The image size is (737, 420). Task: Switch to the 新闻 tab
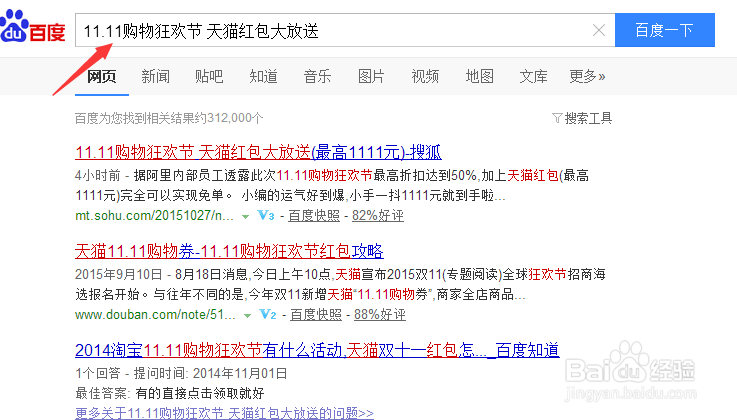click(x=156, y=76)
